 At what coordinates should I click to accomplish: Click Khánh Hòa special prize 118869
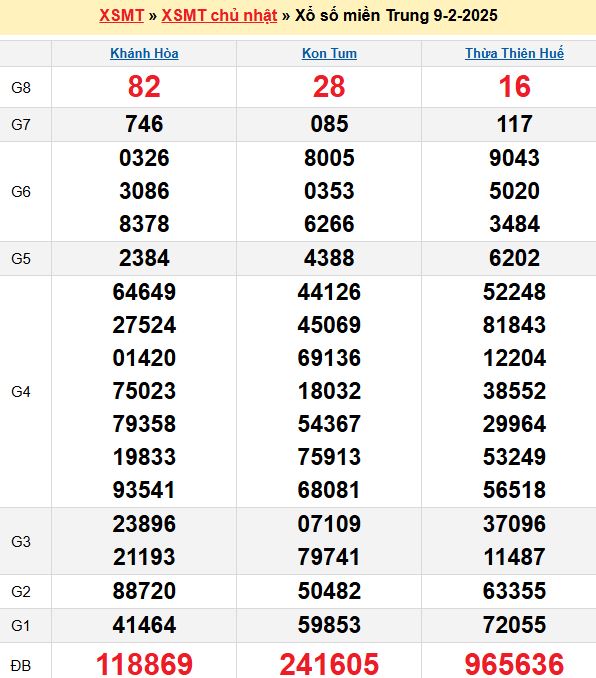click(x=144, y=664)
